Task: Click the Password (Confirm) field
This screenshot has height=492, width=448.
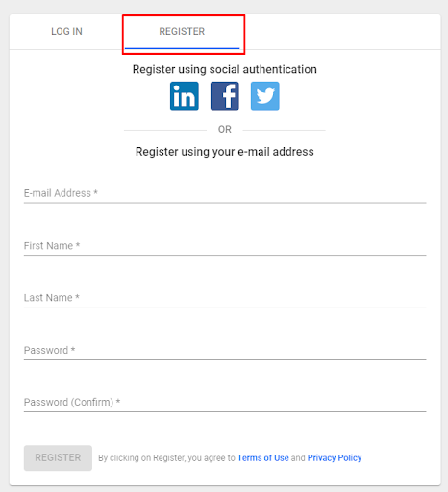Action: coord(225,402)
